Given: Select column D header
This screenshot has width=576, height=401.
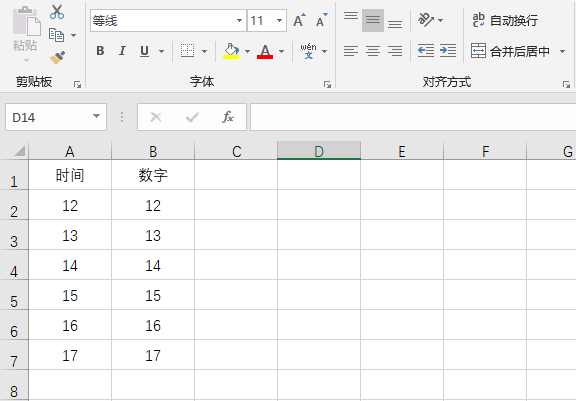Looking at the screenshot, I should click(x=319, y=151).
